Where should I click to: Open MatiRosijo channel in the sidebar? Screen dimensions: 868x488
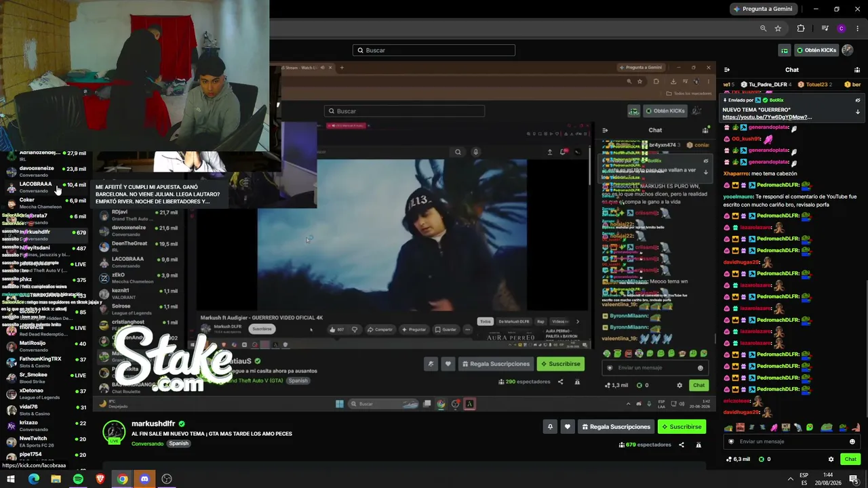46,346
